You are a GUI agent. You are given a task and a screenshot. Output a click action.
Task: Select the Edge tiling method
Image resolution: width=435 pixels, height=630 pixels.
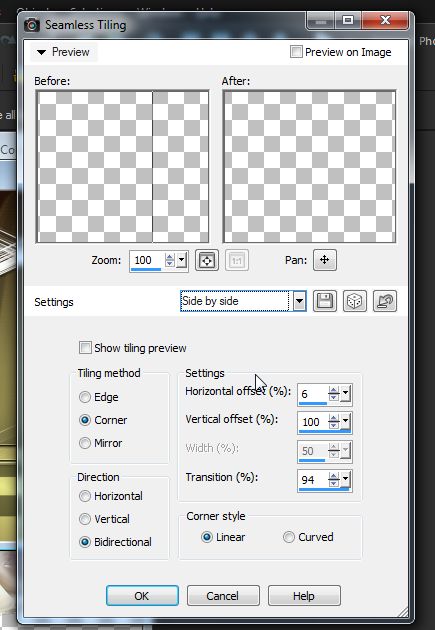pos(85,397)
